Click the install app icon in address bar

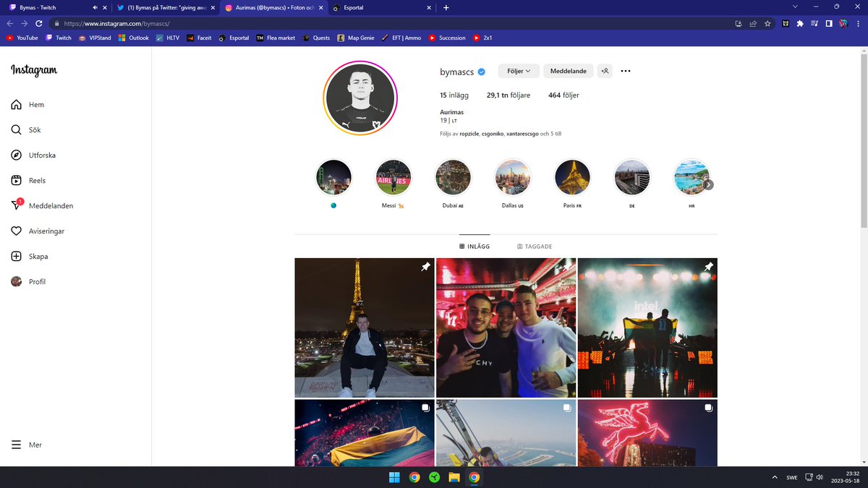pos(739,23)
